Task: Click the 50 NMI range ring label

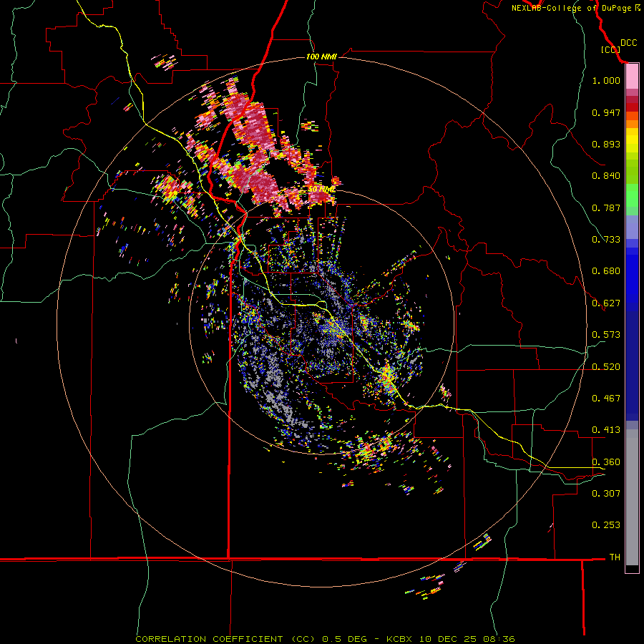Action: [x=321, y=190]
